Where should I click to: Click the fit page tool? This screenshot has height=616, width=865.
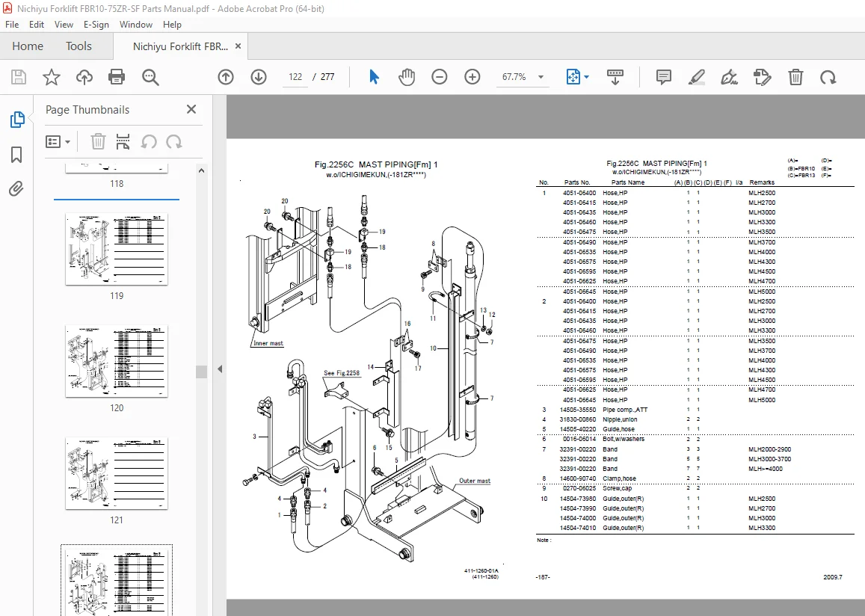pos(573,77)
